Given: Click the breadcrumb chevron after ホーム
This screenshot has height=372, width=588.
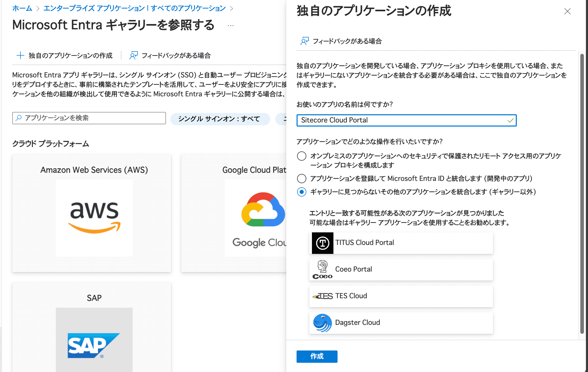Looking at the screenshot, I should 38,8.
